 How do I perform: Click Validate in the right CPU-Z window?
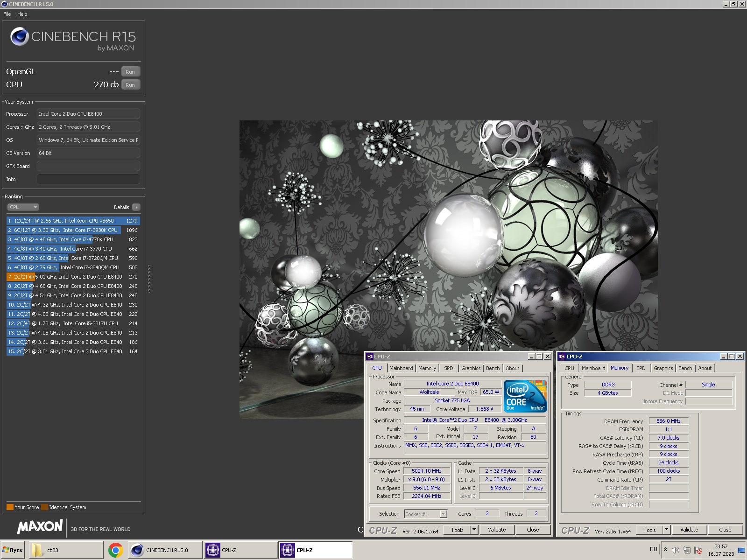point(689,530)
